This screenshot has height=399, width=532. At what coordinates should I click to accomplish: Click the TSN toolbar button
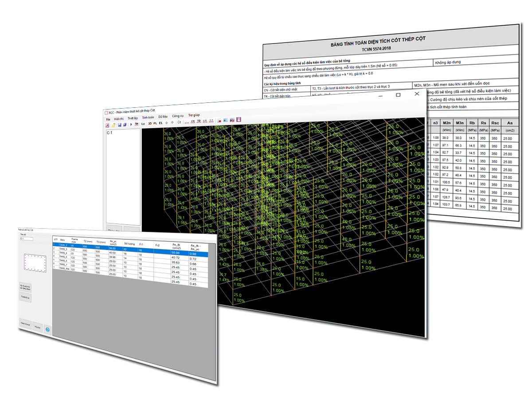click(x=137, y=124)
